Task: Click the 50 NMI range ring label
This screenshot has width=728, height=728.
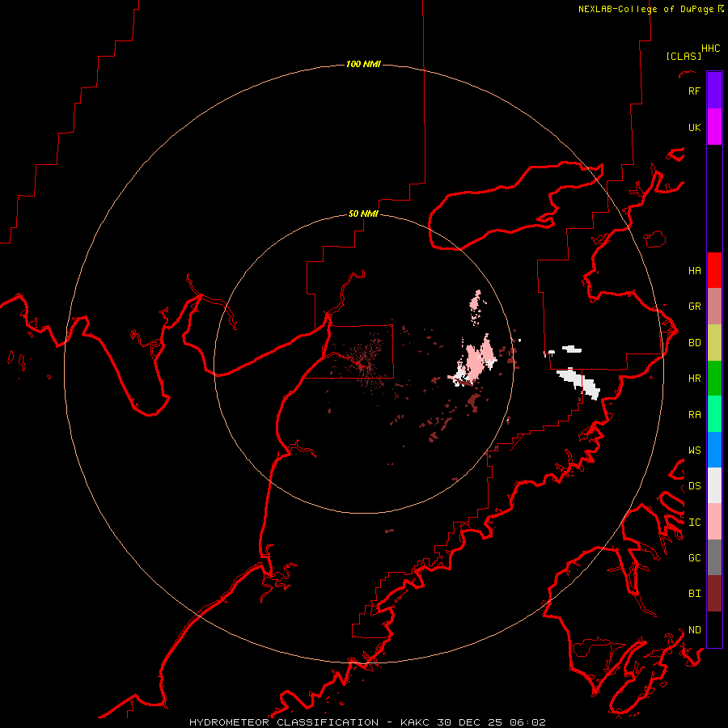Action: point(363,214)
